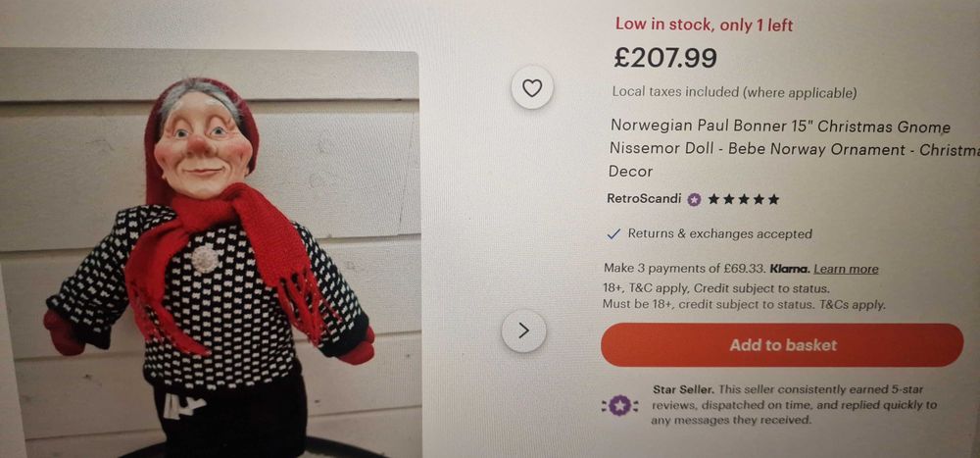
Task: Click the 18+, T&C apply line
Action: [715, 288]
